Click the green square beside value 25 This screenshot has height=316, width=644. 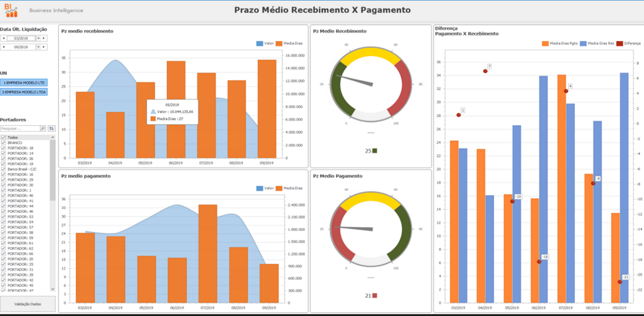click(x=374, y=151)
